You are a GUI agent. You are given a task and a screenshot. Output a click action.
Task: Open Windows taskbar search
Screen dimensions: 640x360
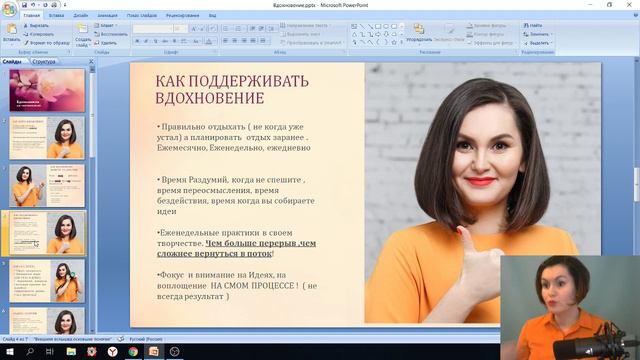click(30, 351)
